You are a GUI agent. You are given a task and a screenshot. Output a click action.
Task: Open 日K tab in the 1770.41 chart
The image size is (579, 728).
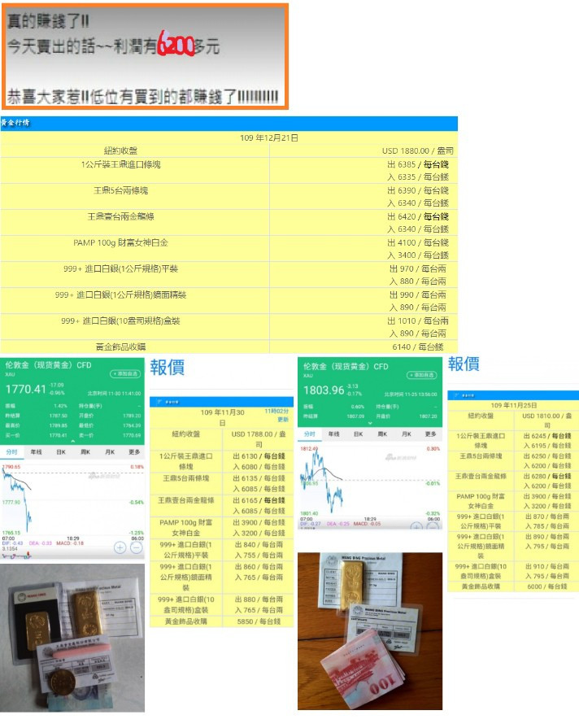(61, 452)
